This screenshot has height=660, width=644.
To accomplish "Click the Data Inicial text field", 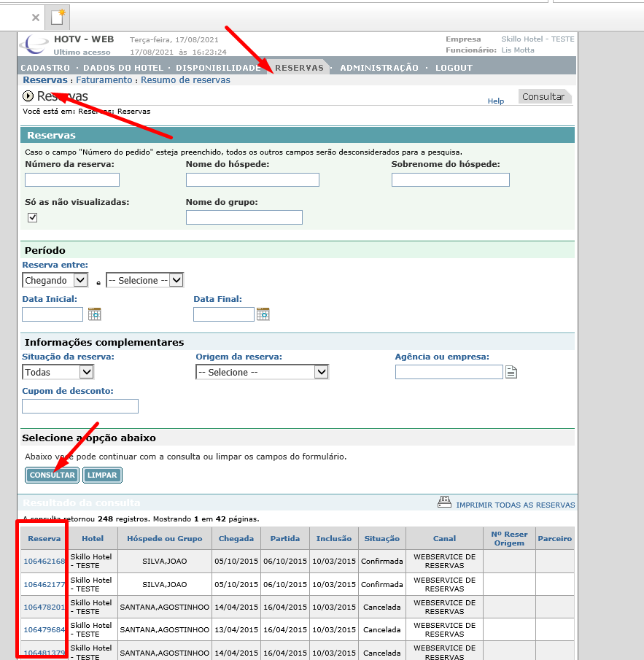I will coord(53,314).
